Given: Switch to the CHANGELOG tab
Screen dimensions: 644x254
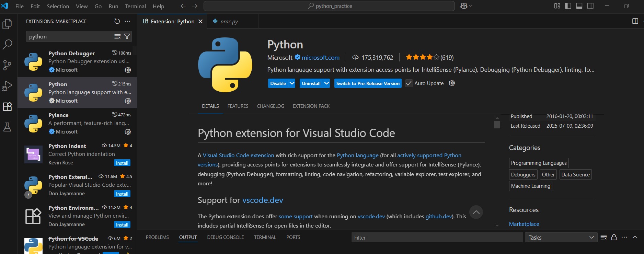Looking at the screenshot, I should click(271, 106).
